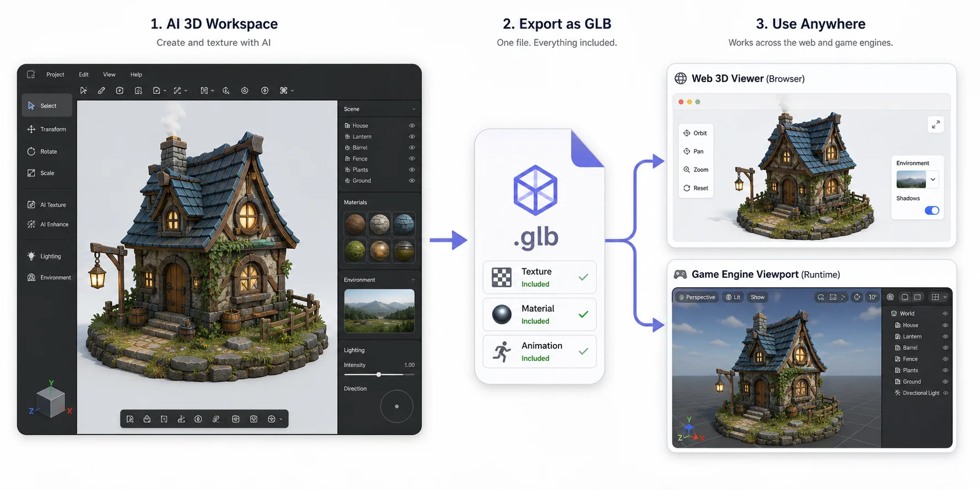The width and height of the screenshot is (980, 490).
Task: Open the Show menu in the Game Engine viewport
Action: pos(757,297)
